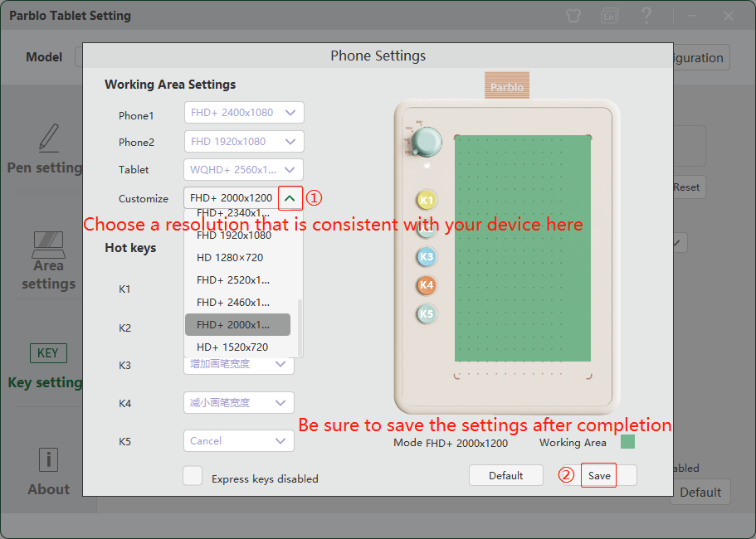Click the K1 express key on tablet
This screenshot has height=539, width=756.
point(427,201)
